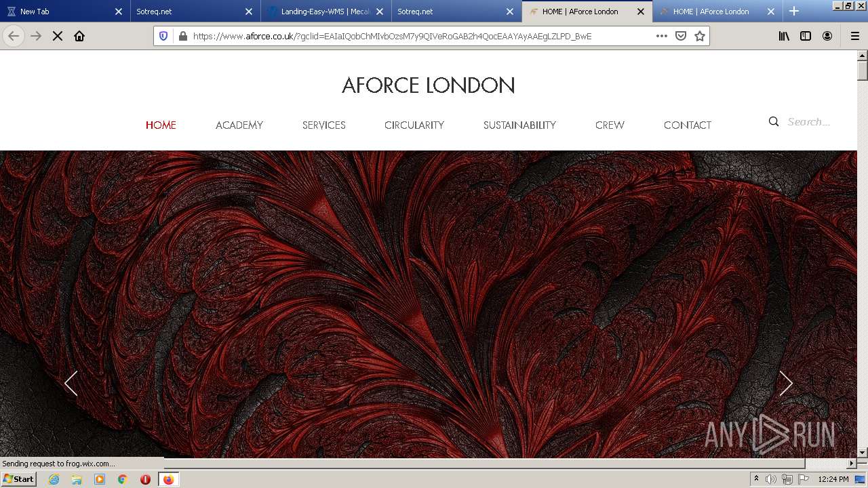Screen dimensions: 868x488
Task: Focus the site Search field
Action: [x=809, y=122]
